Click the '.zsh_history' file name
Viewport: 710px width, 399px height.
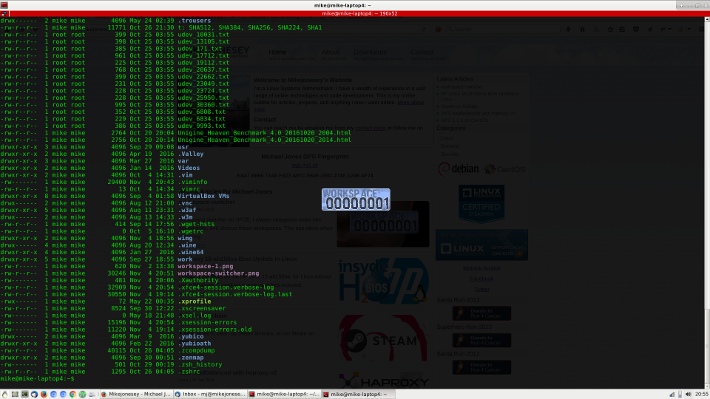[x=200, y=365]
